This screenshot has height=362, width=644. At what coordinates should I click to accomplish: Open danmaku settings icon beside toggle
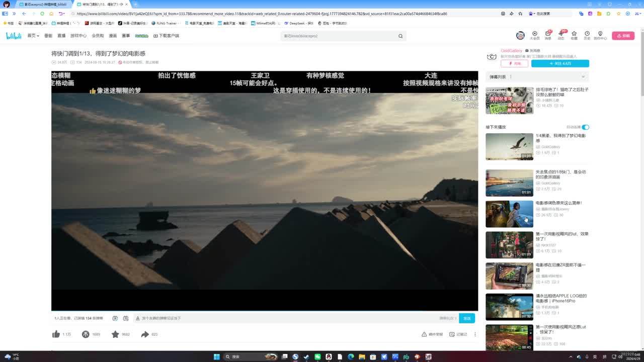(x=126, y=318)
